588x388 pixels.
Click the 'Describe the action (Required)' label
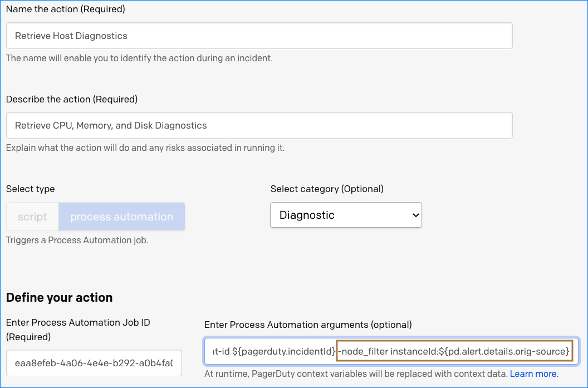coord(72,99)
